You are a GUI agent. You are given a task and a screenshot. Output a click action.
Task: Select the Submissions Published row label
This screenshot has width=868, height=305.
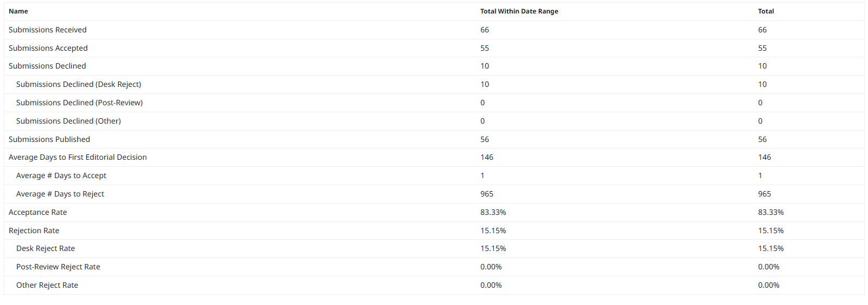coord(49,139)
